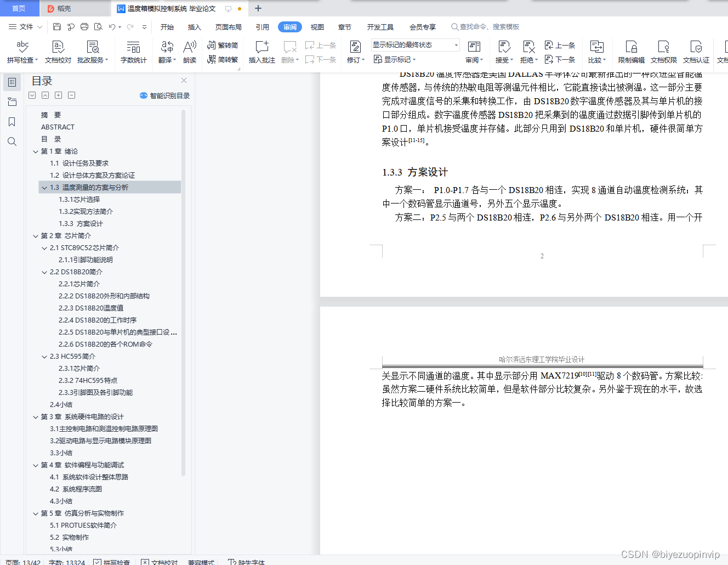Click select-all checkbox atop the outline pane

[32, 95]
